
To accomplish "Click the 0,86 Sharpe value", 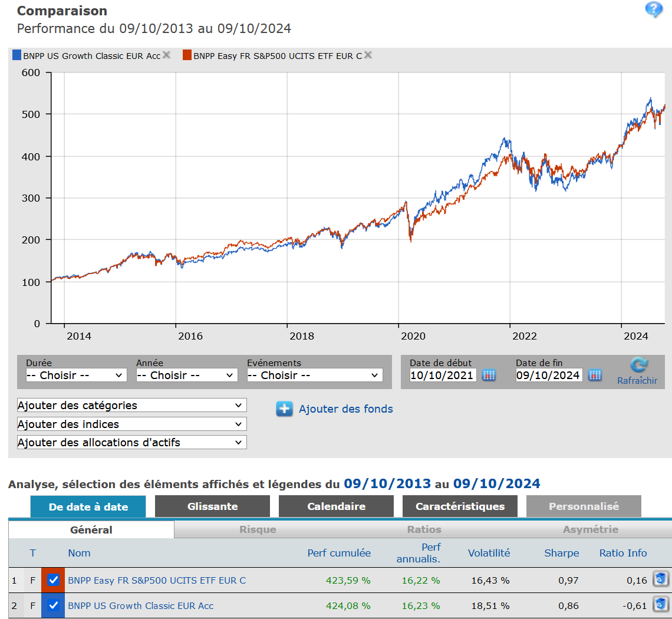I will point(568,605).
